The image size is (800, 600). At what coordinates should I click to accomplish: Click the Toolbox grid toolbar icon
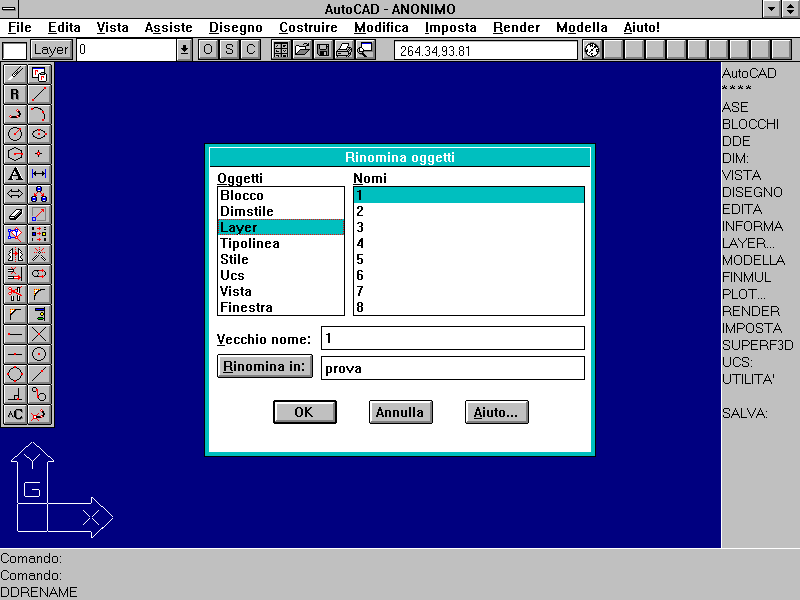[281, 49]
